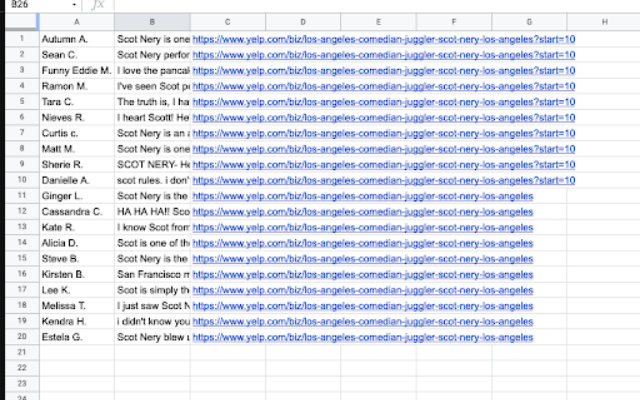This screenshot has height=400, width=640.
Task: Open the Yelp link in Autumn A. row
Action: point(383,39)
